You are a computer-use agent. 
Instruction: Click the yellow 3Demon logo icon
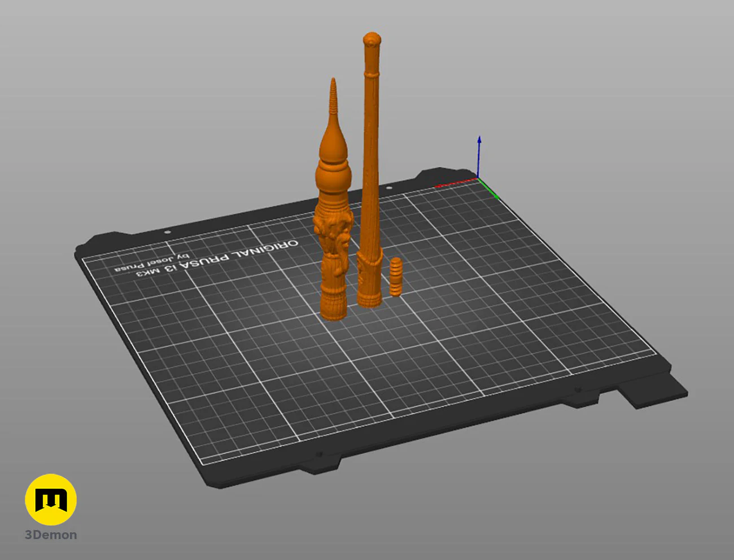pyautogui.click(x=51, y=500)
